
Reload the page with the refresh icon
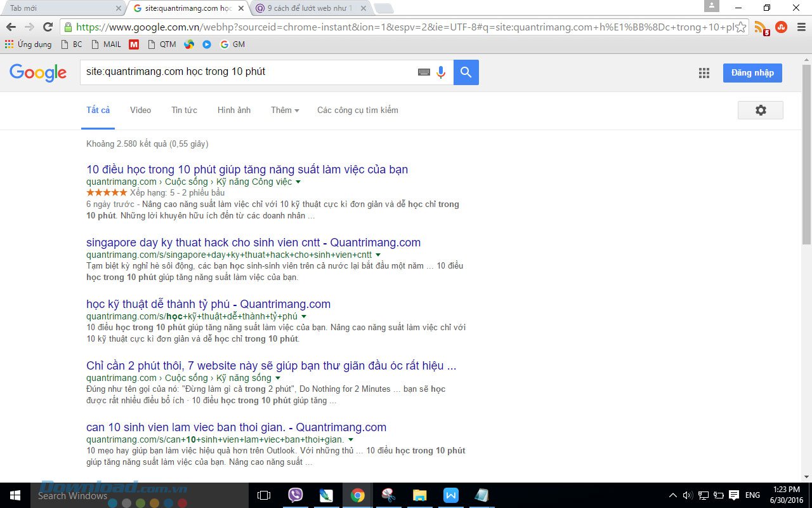click(x=48, y=27)
